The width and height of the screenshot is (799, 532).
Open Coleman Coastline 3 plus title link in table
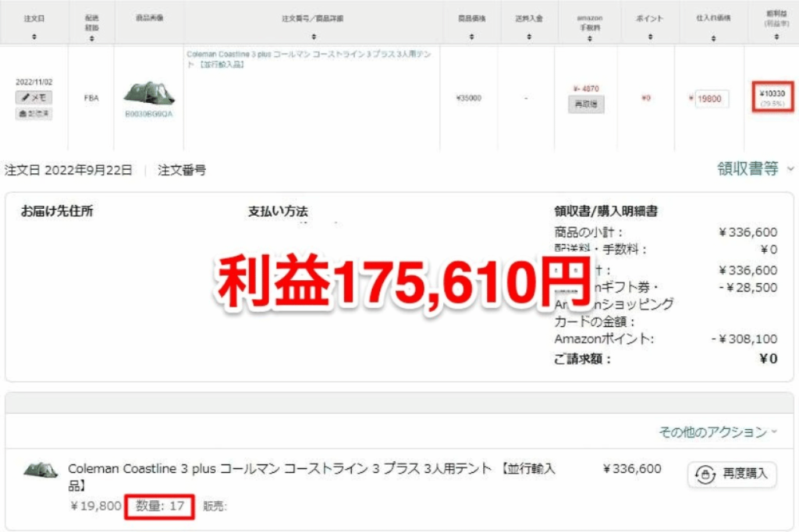click(309, 59)
